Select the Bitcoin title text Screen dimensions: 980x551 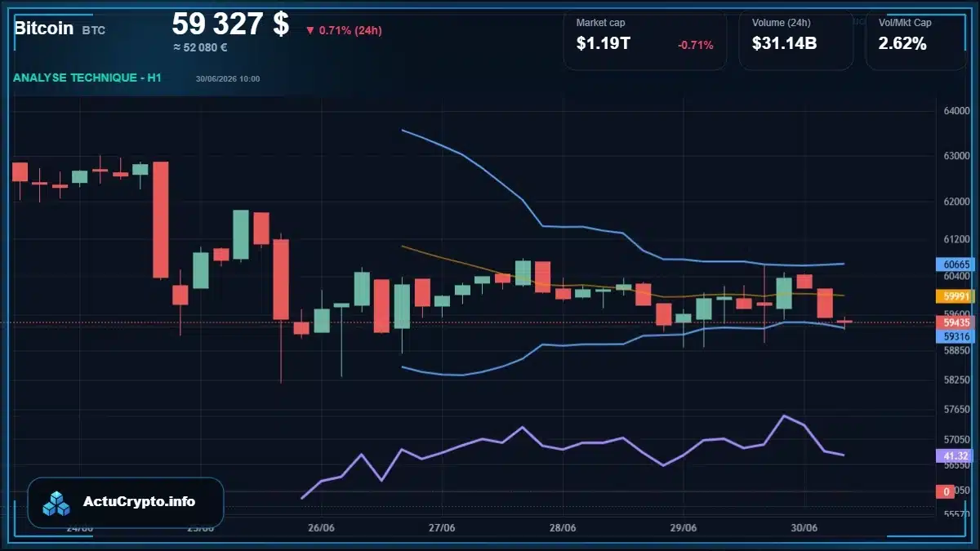[44, 28]
